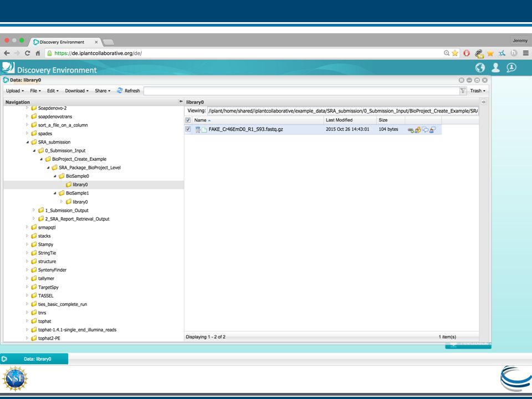The height and width of the screenshot is (399, 532).
Task: Bookmark the page with the address bar star
Action: pyautogui.click(x=455, y=53)
